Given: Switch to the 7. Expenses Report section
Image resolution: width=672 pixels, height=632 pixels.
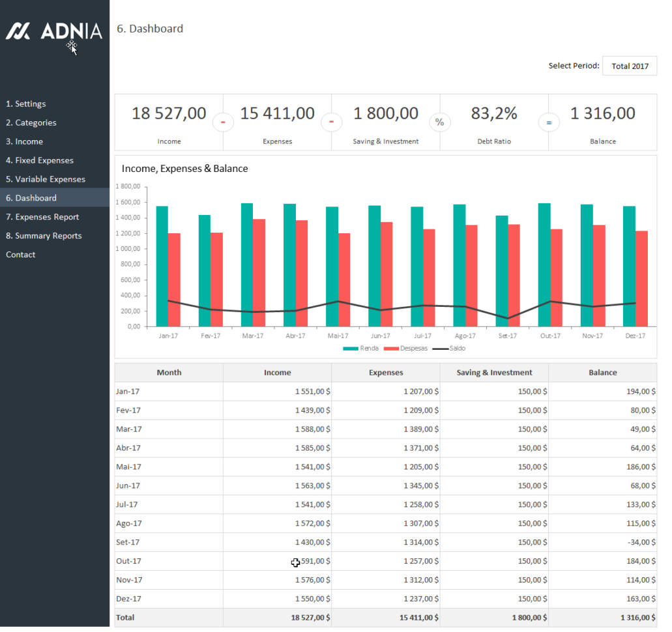Looking at the screenshot, I should point(44,216).
